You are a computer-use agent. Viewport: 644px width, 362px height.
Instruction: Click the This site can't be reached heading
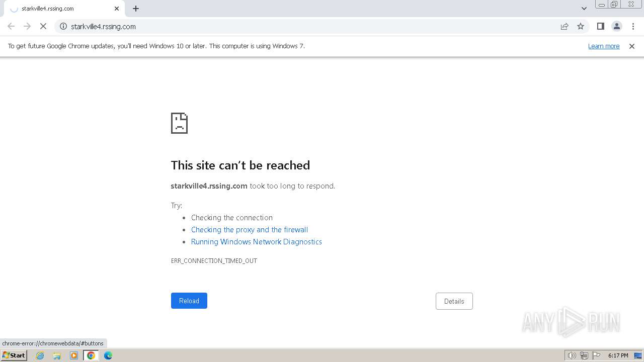(x=240, y=165)
